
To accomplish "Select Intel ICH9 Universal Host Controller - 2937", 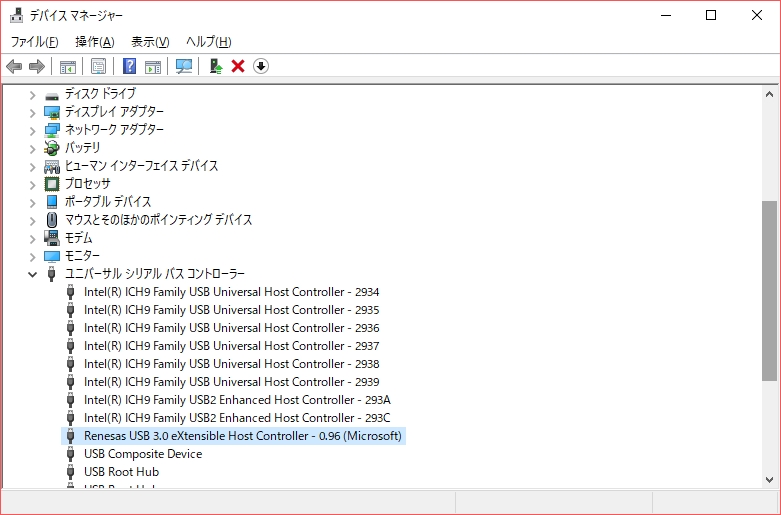I will coord(232,346).
